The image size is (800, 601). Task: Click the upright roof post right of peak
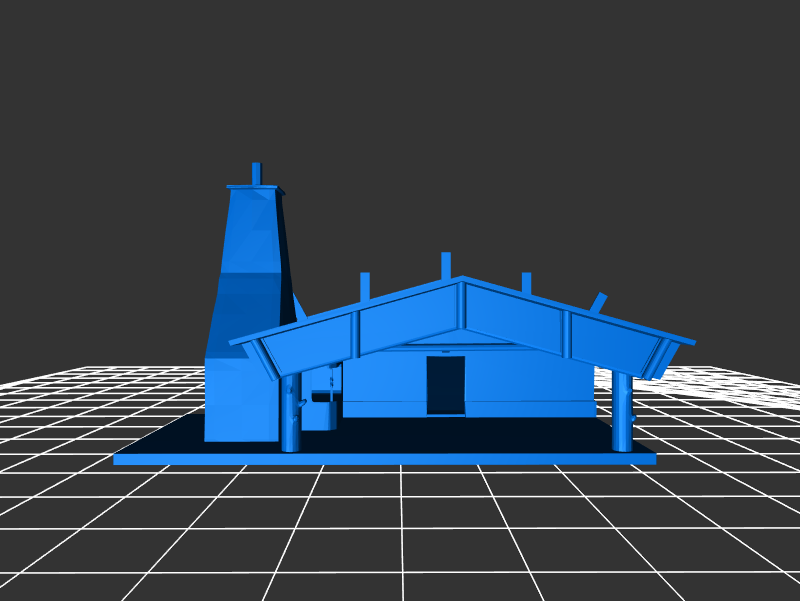click(x=526, y=283)
